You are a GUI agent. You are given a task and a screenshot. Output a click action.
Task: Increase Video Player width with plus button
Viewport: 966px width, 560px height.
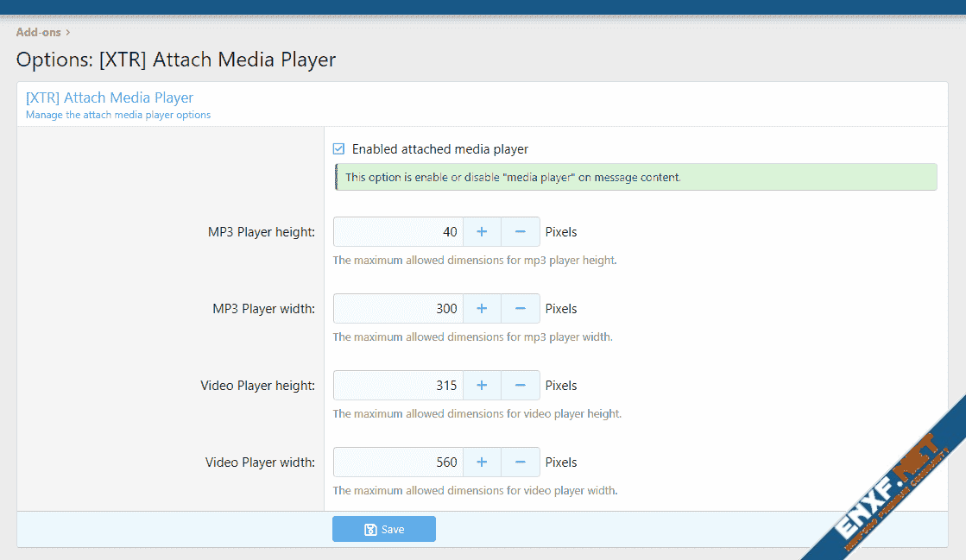pos(482,462)
